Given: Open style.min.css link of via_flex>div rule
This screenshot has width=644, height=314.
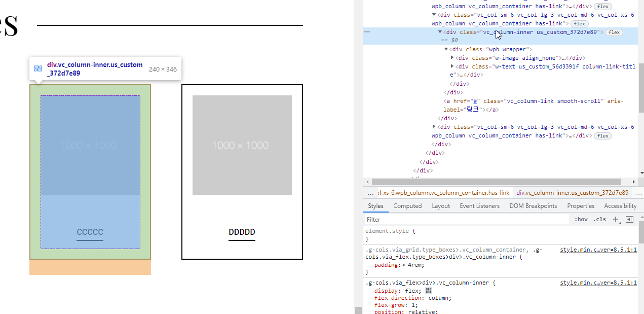Looking at the screenshot, I should point(598,283).
